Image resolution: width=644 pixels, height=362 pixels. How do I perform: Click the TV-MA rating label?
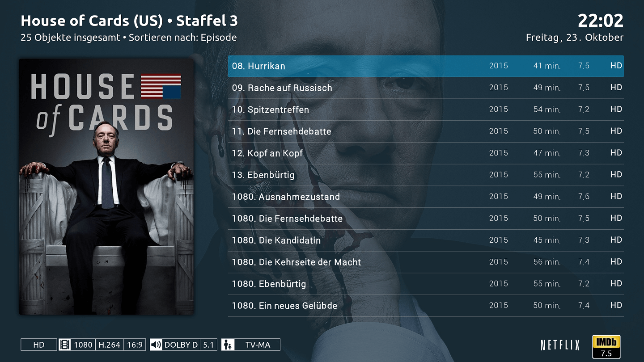[258, 345]
